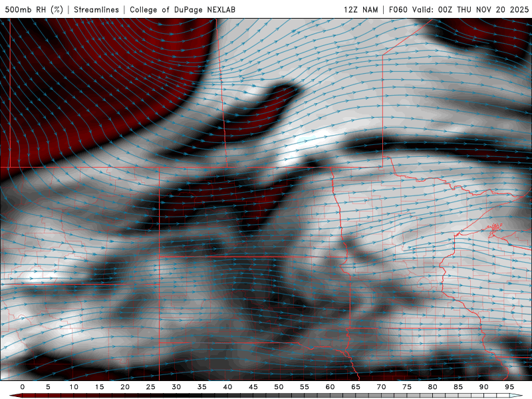Click the "65" label on color scale
This screenshot has width=532, height=399.
[355, 387]
